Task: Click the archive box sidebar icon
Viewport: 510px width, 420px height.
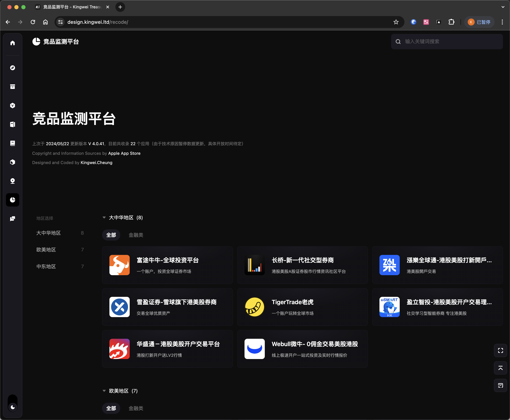Action: (x=13, y=87)
